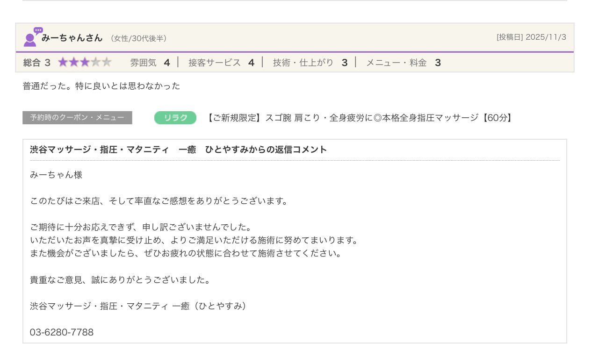Click the 接客サービス 4 rating

(221, 63)
